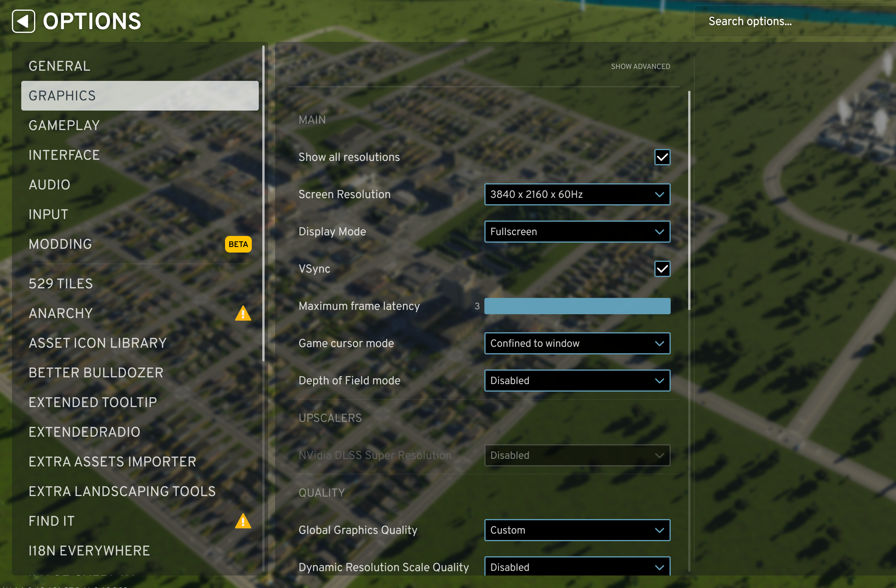Adjust the Maximum frame latency slider
This screenshot has height=588, width=896.
pyautogui.click(x=577, y=306)
